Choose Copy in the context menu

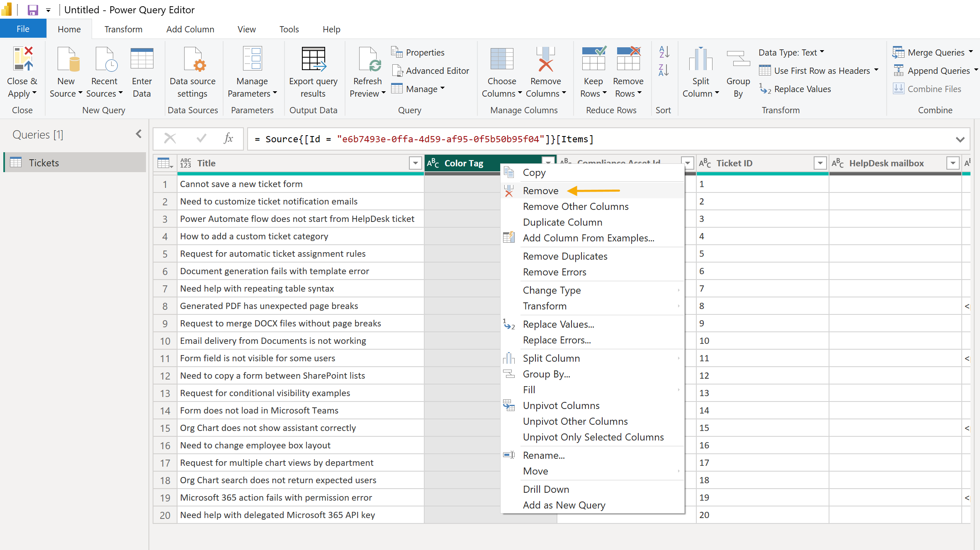pos(592,173)
